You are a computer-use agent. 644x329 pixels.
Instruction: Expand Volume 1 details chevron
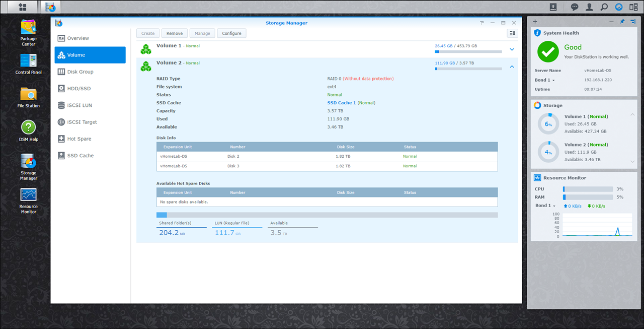512,49
